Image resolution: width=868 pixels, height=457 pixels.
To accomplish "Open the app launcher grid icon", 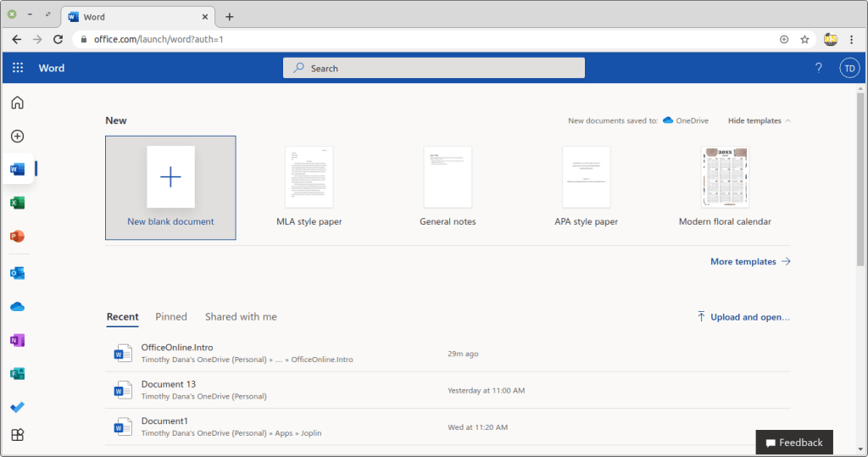I will click(x=18, y=68).
